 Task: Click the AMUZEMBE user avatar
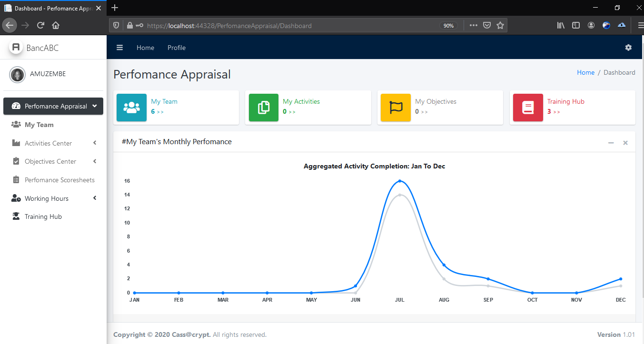point(18,74)
